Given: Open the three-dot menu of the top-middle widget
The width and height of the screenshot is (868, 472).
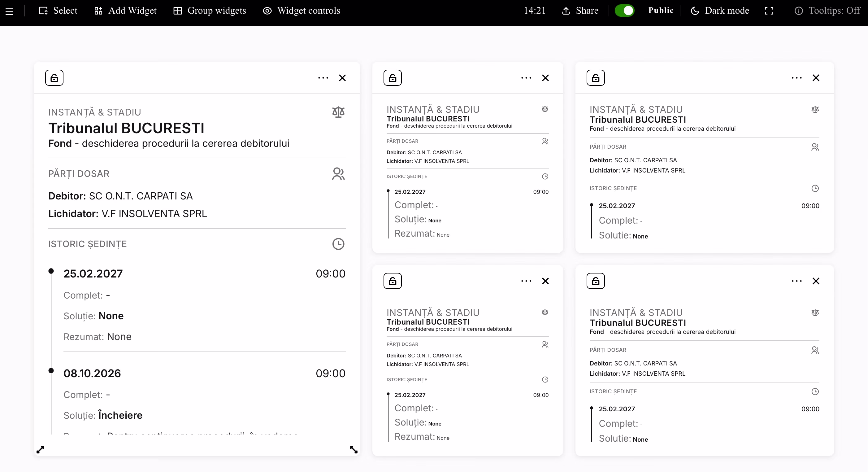Looking at the screenshot, I should pos(526,78).
